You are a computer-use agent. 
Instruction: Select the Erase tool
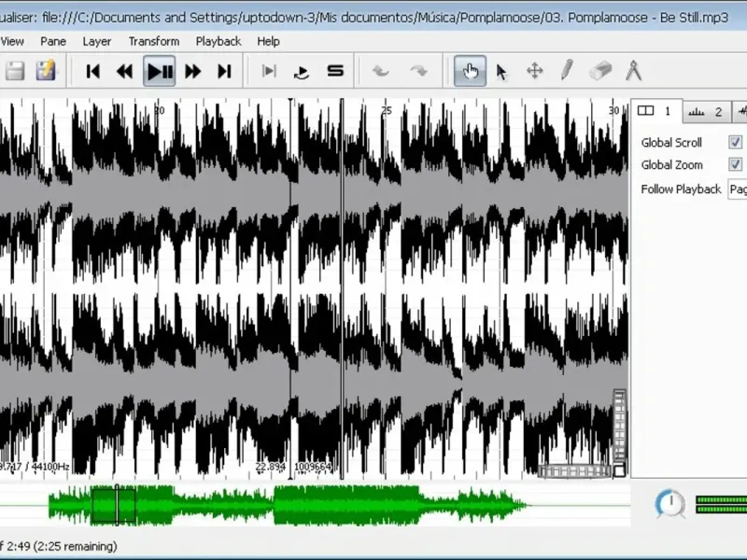[600, 71]
